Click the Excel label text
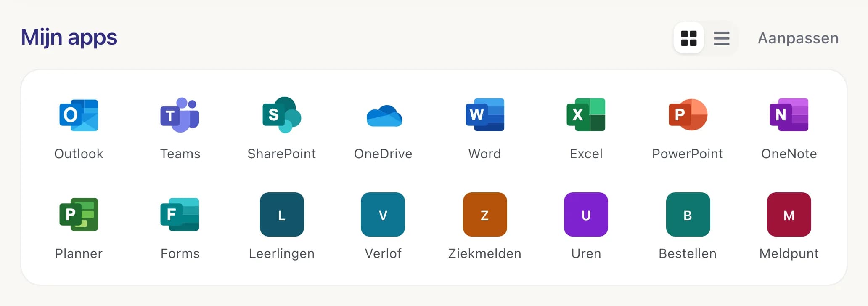868x306 pixels. tap(586, 154)
